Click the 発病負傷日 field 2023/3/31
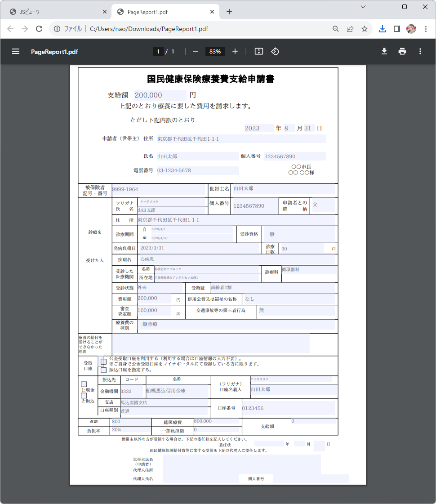Image resolution: width=436 pixels, height=504 pixels. coord(199,248)
